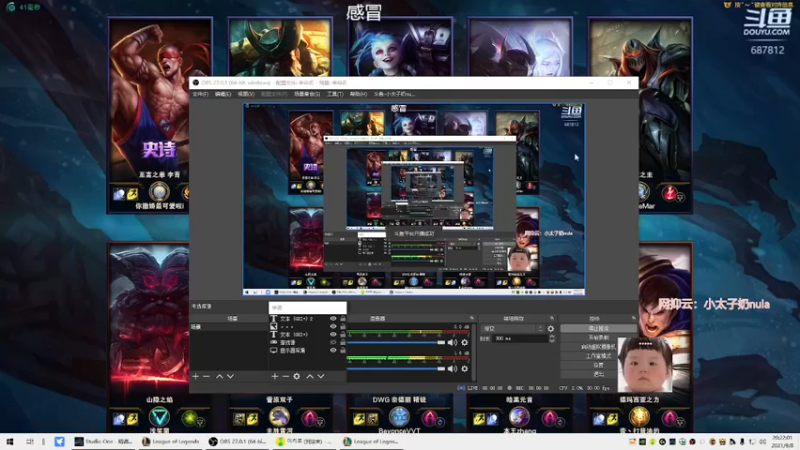The height and width of the screenshot is (450, 800).
Task: Click the controls panel's dock pop-out icon
Action: coord(634,318)
